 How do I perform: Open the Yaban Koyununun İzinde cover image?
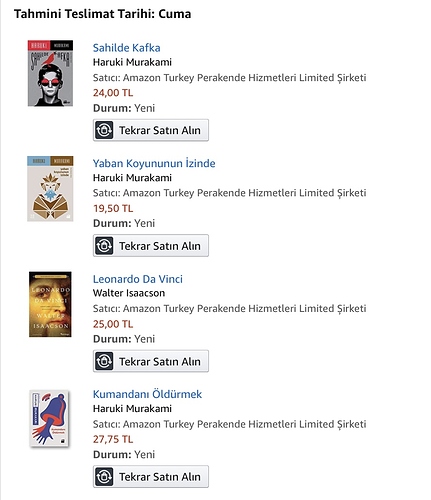click(x=50, y=189)
